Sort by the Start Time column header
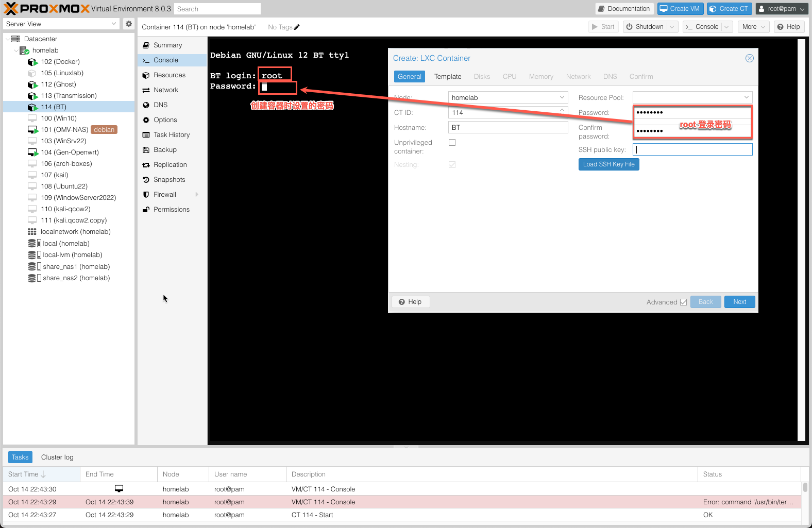Image resolution: width=812 pixels, height=528 pixels. tap(42, 474)
